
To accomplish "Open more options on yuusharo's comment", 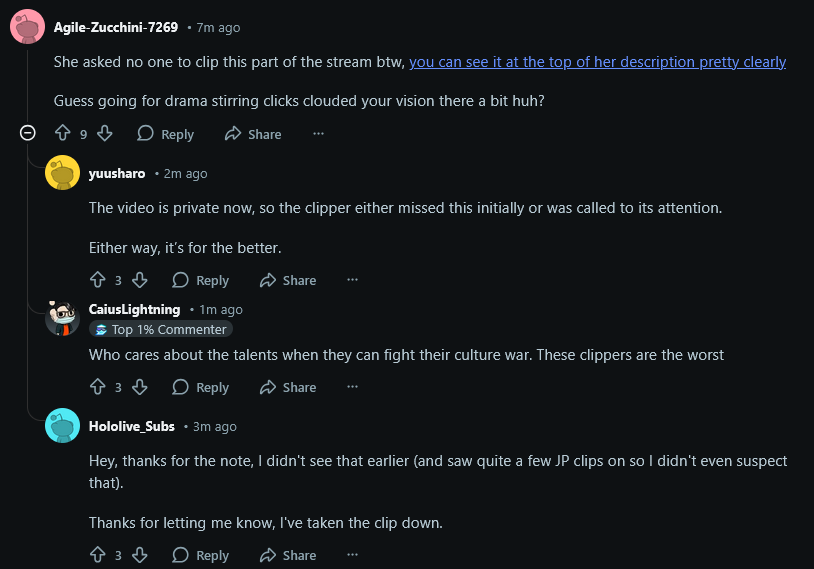I will tap(352, 280).
